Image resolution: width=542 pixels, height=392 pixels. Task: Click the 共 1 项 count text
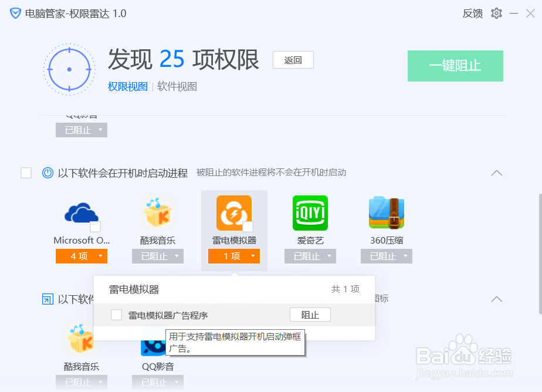345,289
